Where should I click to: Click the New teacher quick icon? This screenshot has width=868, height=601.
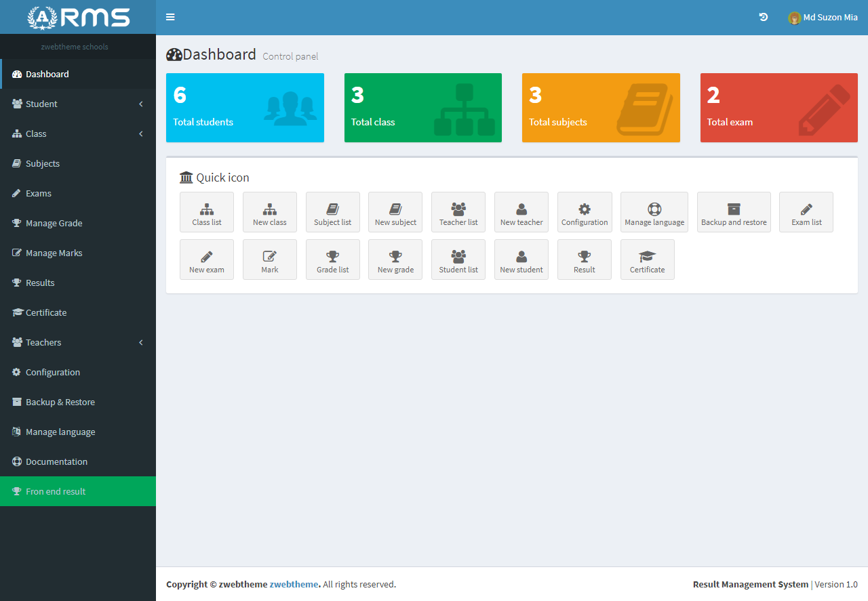tap(521, 211)
